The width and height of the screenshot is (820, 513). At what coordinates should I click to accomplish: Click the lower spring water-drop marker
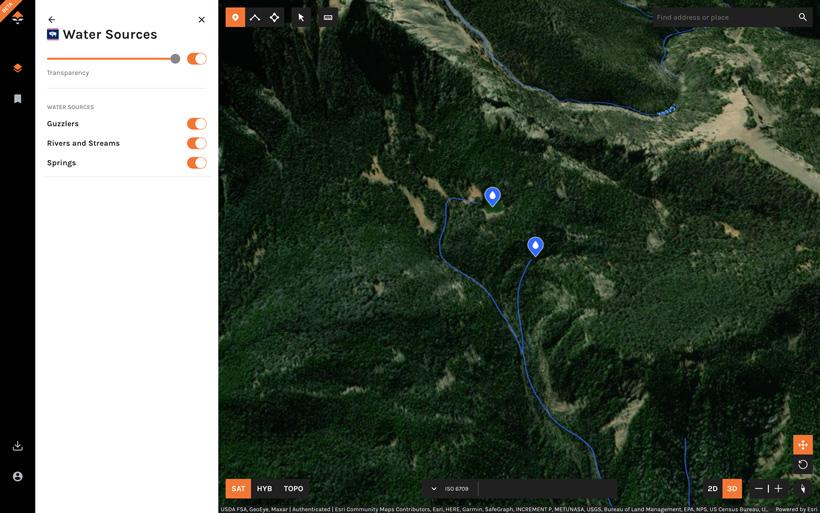click(x=535, y=246)
